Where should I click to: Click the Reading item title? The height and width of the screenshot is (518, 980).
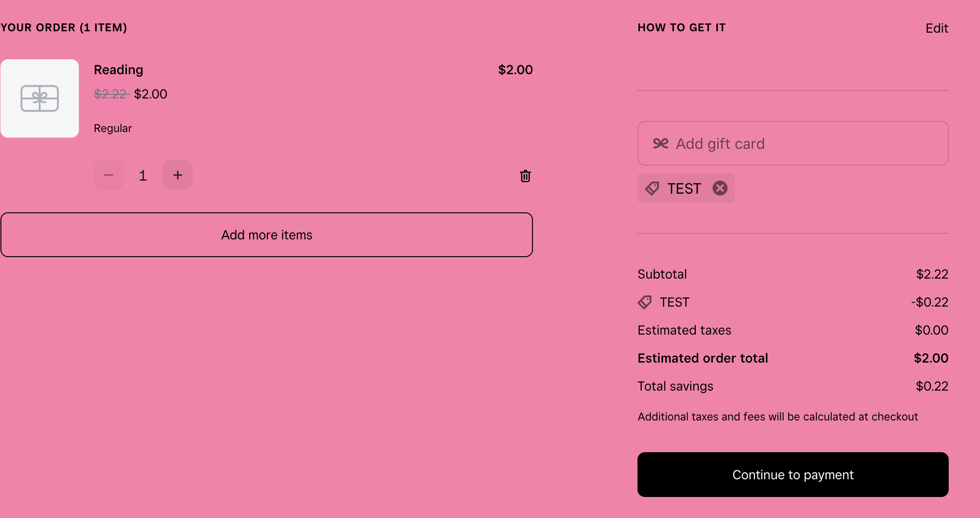coord(119,70)
